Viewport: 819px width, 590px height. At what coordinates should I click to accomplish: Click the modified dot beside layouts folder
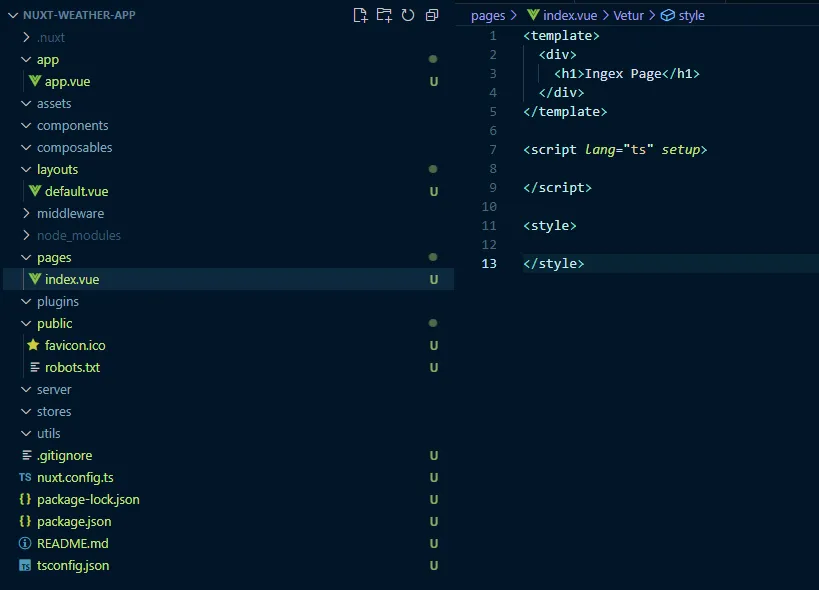click(x=433, y=169)
